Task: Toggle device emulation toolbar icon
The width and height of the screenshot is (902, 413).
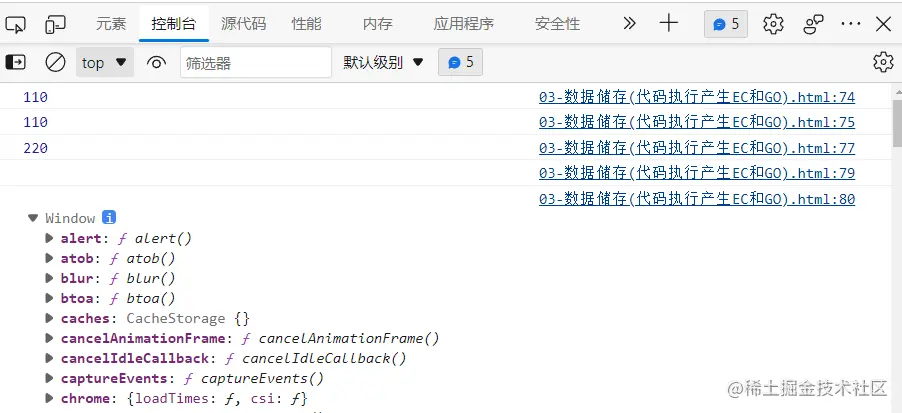Action: (56, 23)
